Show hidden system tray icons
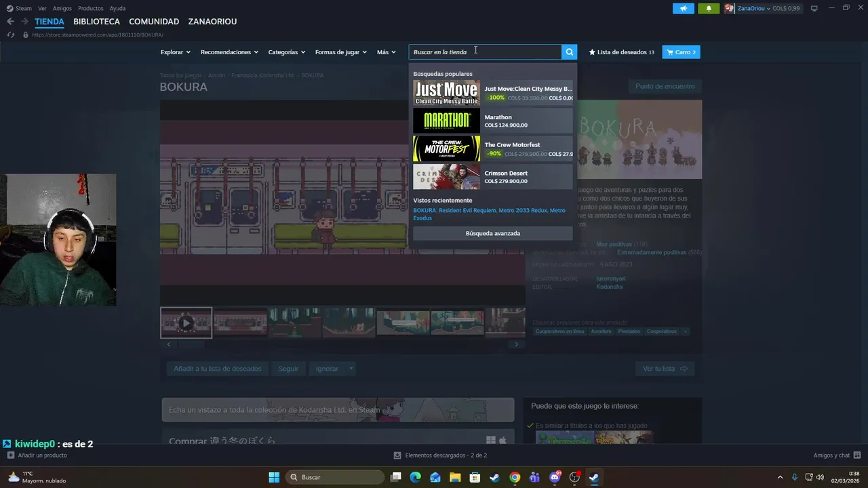Image resolution: width=868 pixels, height=488 pixels. [780, 477]
